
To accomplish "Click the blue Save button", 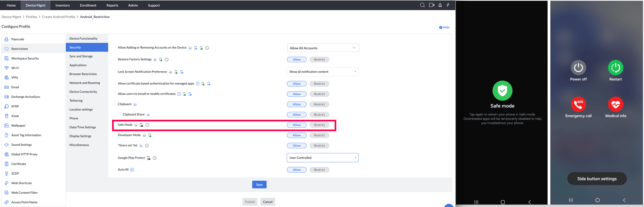I will 259,184.
